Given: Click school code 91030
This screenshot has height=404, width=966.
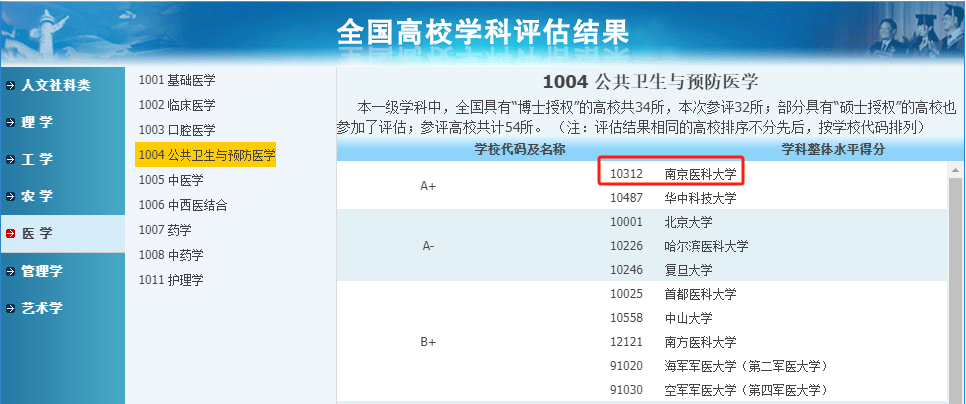Looking at the screenshot, I should click(x=627, y=390).
